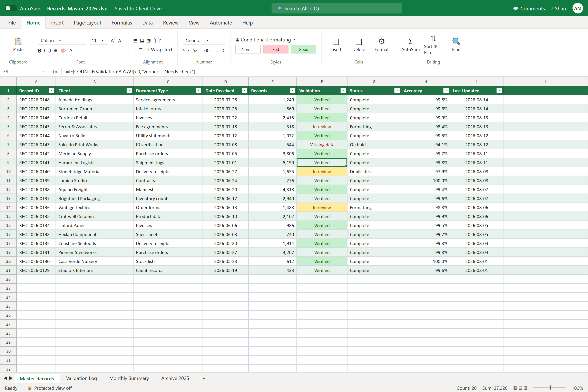Open filter dropdown on Document Type column
The width and height of the screenshot is (588, 392).
point(198,90)
